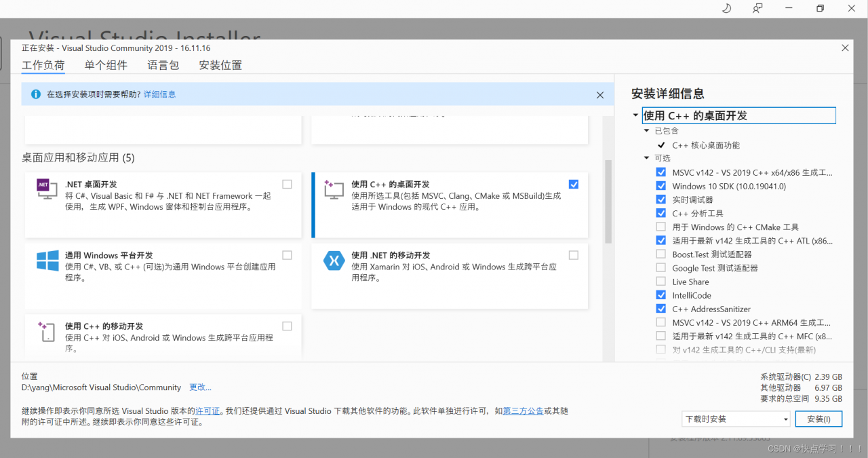The width and height of the screenshot is (868, 458).
Task: Enable the .NET 桌面开发 workload checkbox
Action: point(288,184)
